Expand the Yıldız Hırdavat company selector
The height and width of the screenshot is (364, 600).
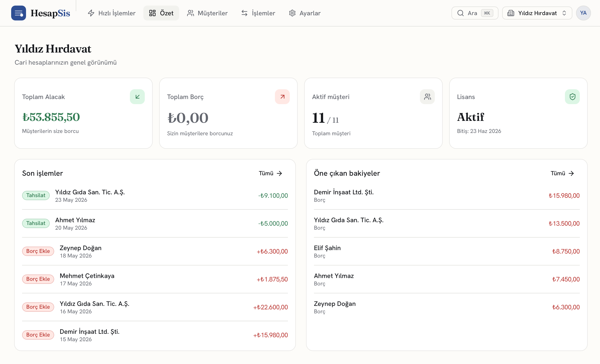click(537, 13)
